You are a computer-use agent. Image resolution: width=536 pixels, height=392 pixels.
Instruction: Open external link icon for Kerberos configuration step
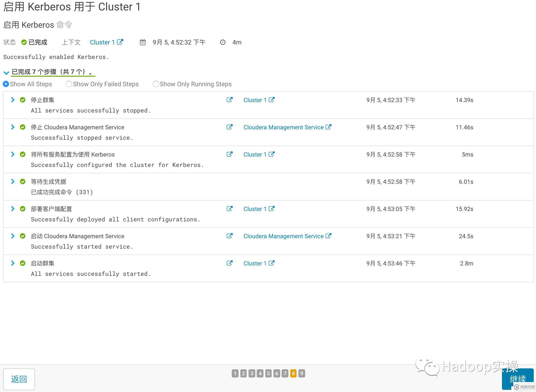[x=229, y=154]
